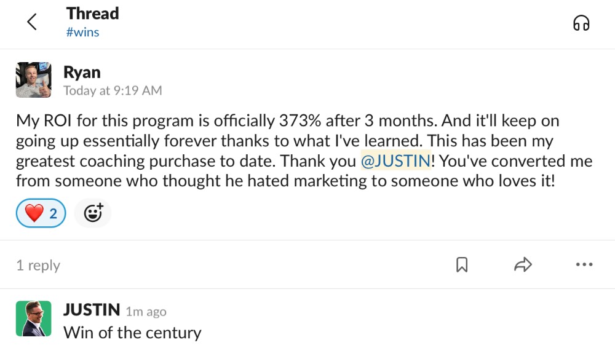Screen dimensions: 615x364
Task: Tap Ryan's profile photo avatar
Action: [x=33, y=80]
